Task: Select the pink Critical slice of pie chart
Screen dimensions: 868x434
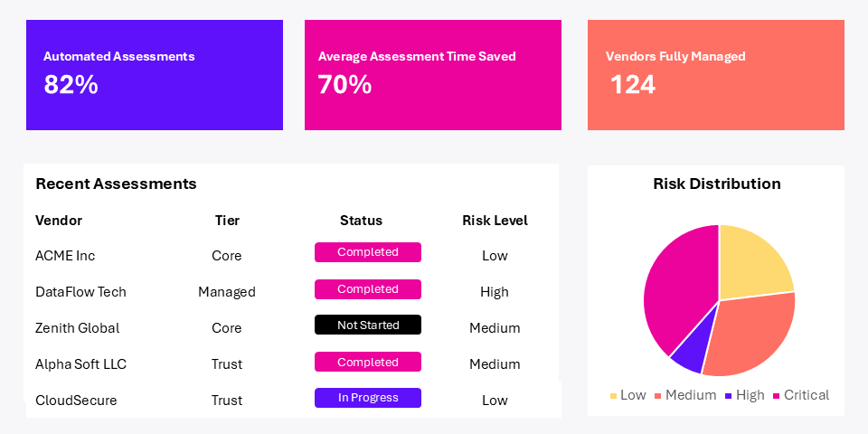Action: click(678, 289)
